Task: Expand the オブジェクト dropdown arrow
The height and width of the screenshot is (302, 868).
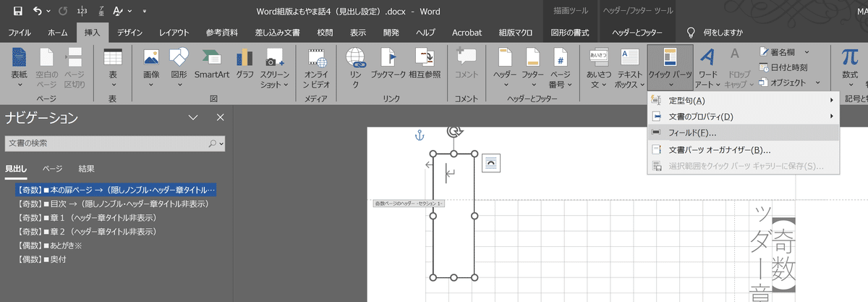Action: 817,83
